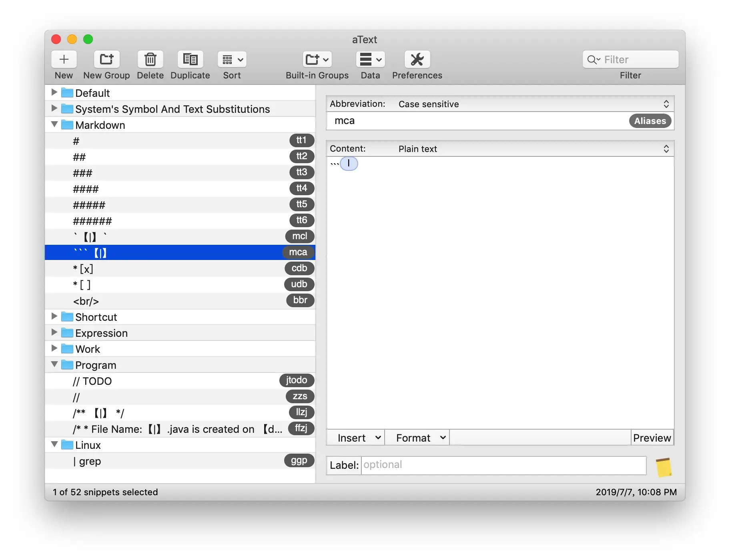Open the Built-in Groups dropdown

pyautogui.click(x=317, y=60)
